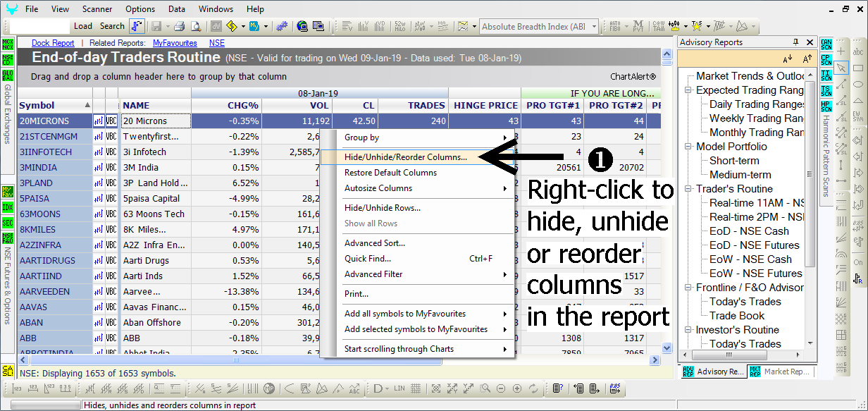Viewport: 868px width, 411px height.
Task: Open the Options menu
Action: pyautogui.click(x=140, y=9)
